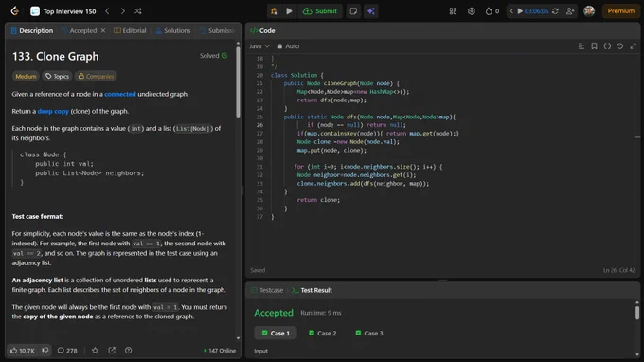Click the Medium difficulty tag

(26, 77)
